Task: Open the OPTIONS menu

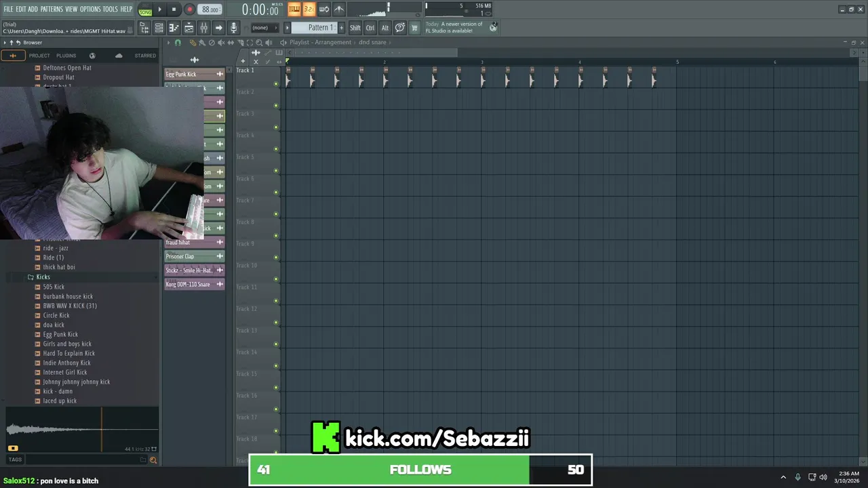Action: pos(90,9)
